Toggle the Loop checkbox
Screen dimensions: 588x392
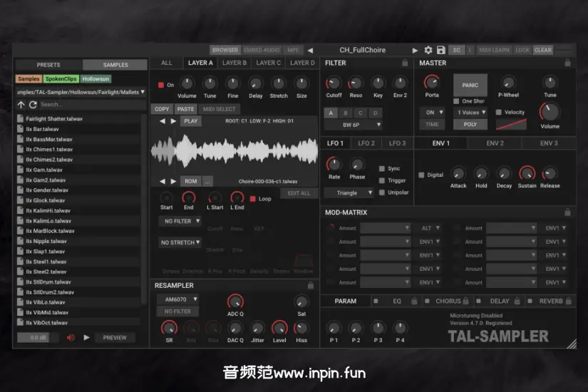[253, 199]
